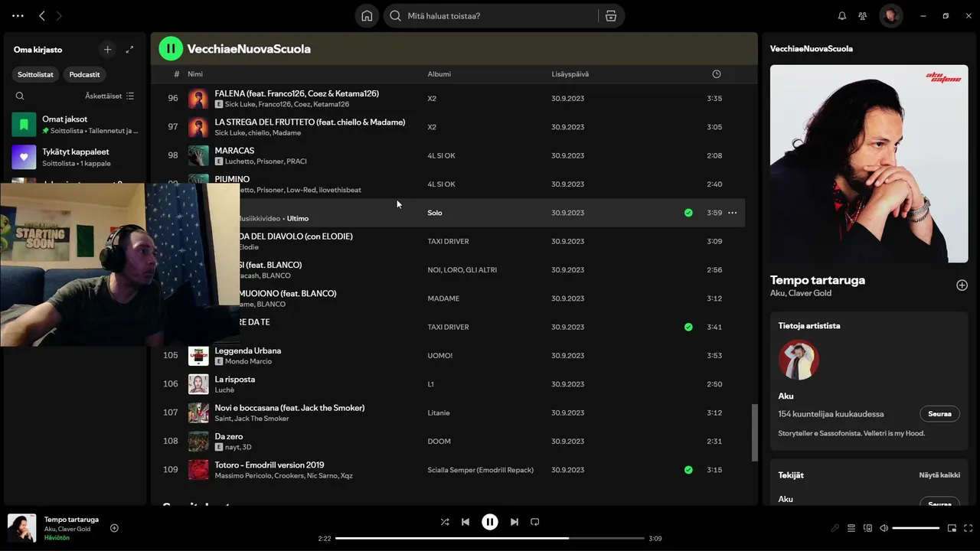980x551 pixels.
Task: Pause playlist with green header button
Action: click(x=171, y=48)
